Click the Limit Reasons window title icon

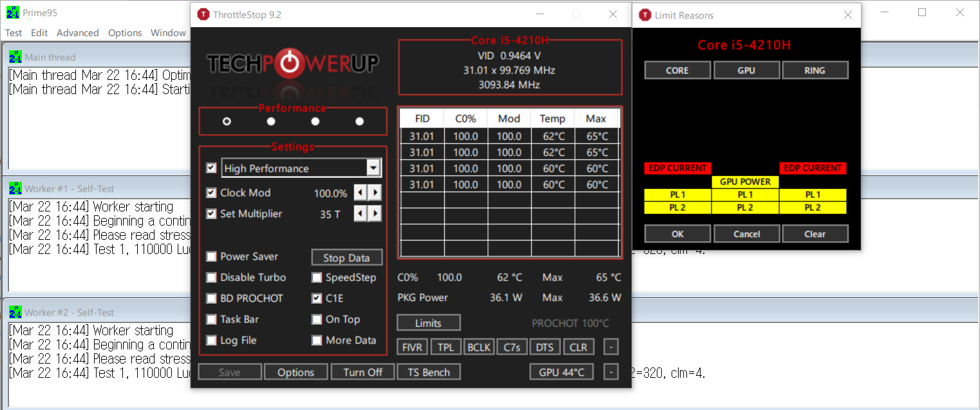[644, 15]
